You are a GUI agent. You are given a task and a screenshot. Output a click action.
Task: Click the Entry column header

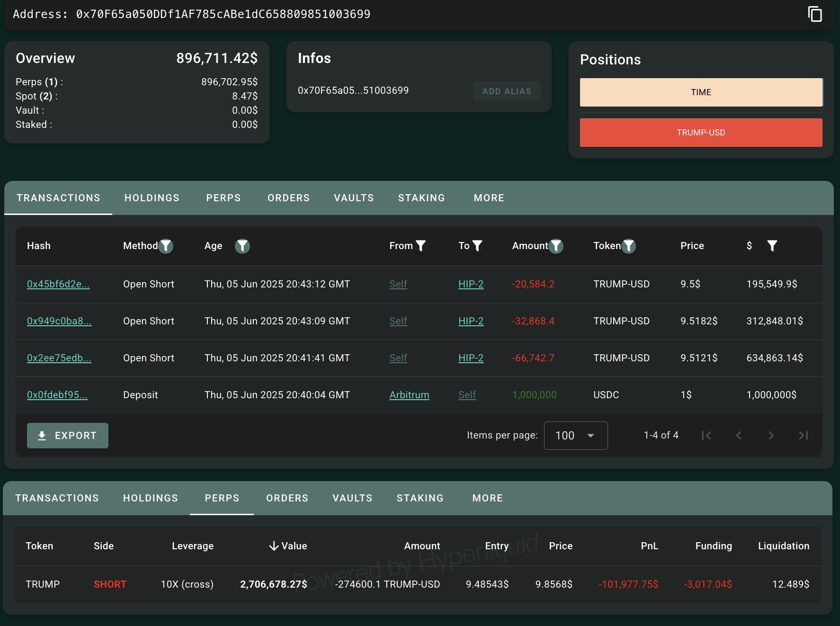tap(497, 546)
